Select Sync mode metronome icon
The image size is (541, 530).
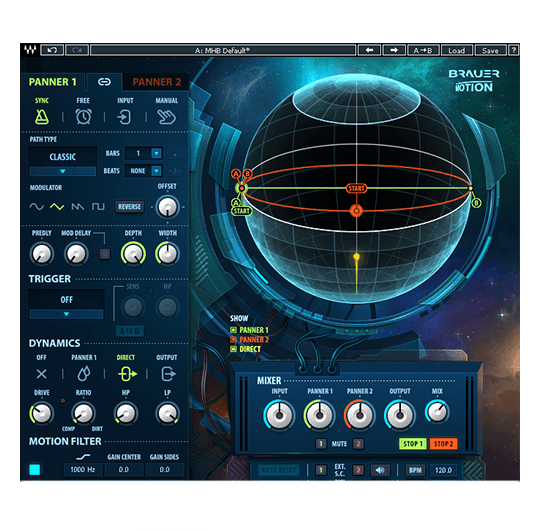42,117
